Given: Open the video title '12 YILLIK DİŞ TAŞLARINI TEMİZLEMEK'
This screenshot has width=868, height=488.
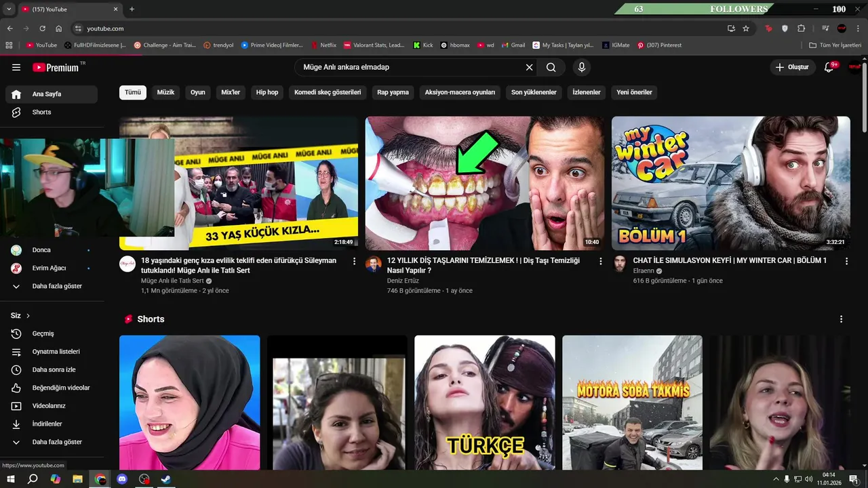Looking at the screenshot, I should point(484,265).
